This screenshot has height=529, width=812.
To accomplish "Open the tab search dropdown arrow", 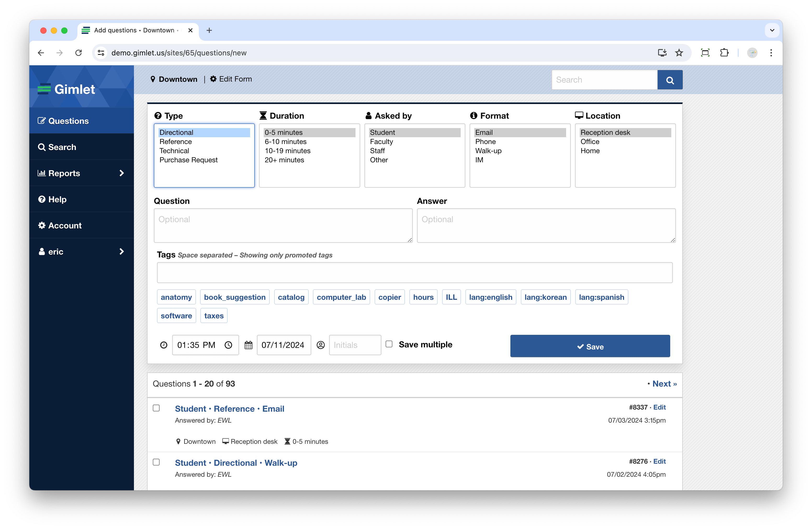I will (772, 30).
